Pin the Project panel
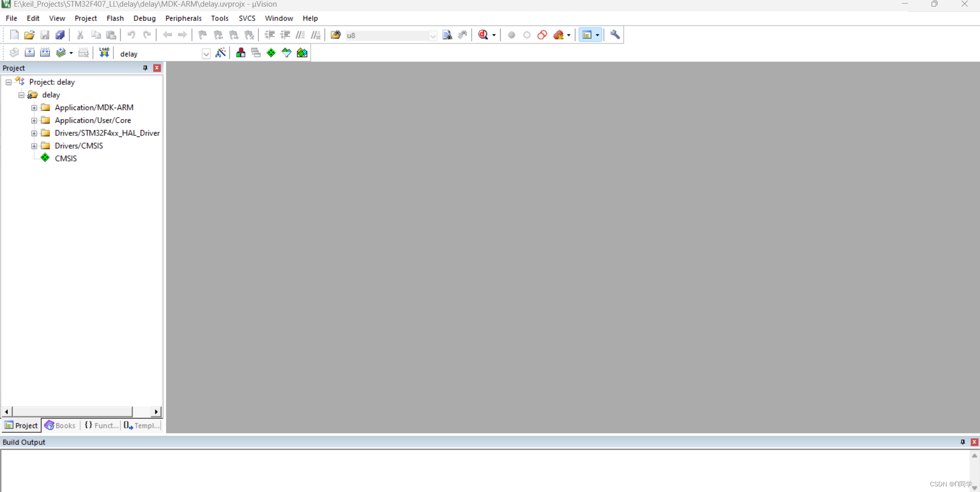980x492 pixels. (x=145, y=68)
